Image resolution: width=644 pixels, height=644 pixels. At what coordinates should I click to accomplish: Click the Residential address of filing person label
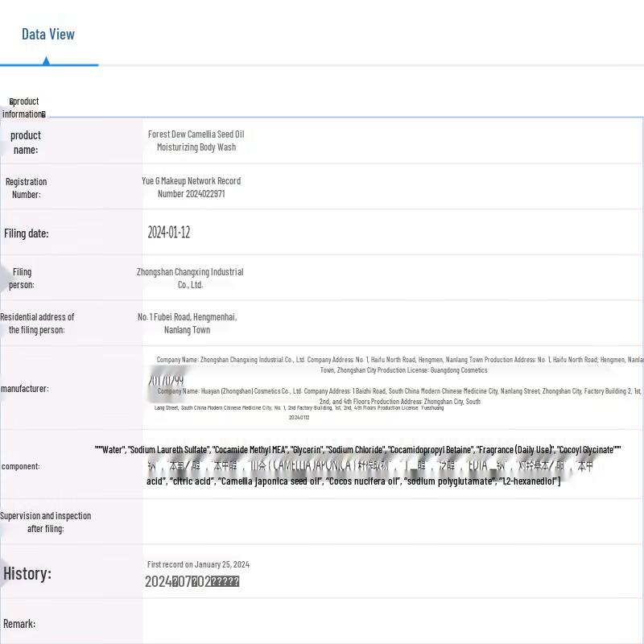click(x=37, y=324)
